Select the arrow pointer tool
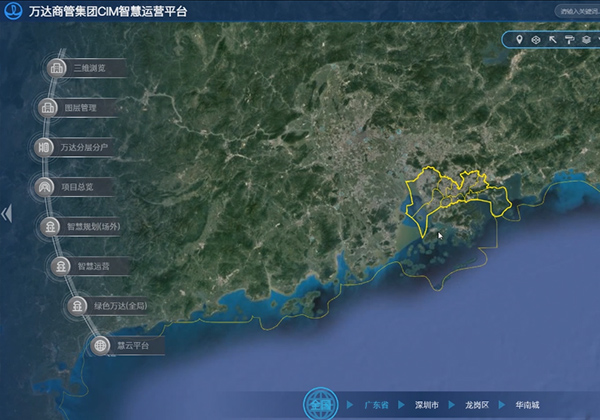This screenshot has width=600, height=420. [553, 39]
